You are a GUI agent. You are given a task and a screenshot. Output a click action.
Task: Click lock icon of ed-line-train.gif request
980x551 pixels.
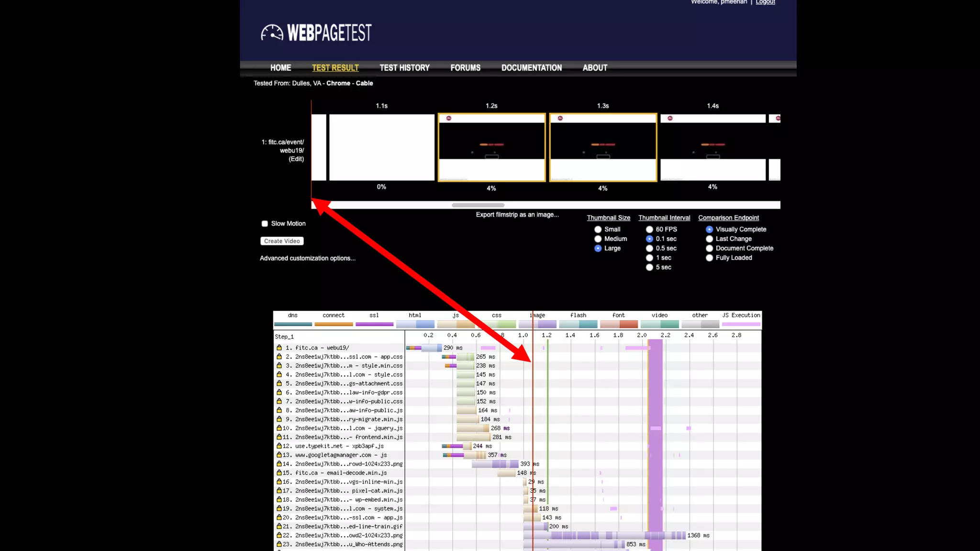[279, 526]
